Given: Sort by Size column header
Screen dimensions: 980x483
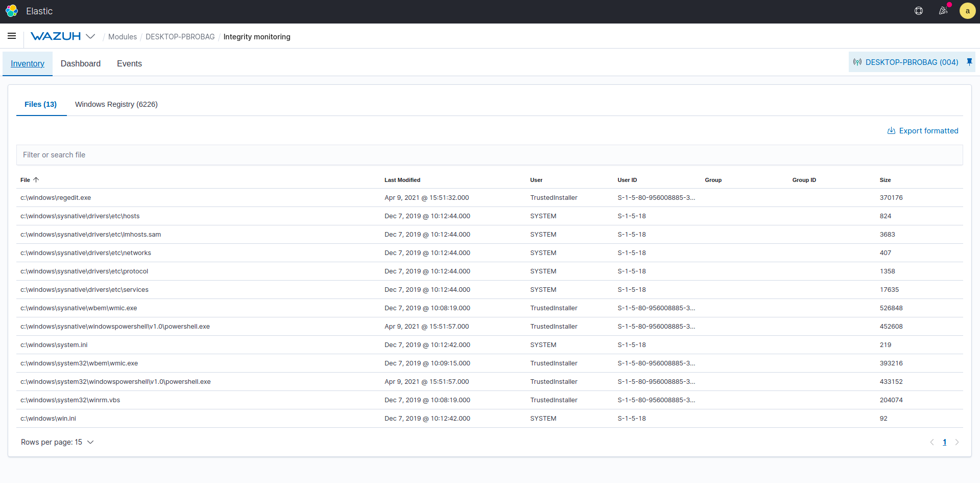Looking at the screenshot, I should (x=886, y=180).
